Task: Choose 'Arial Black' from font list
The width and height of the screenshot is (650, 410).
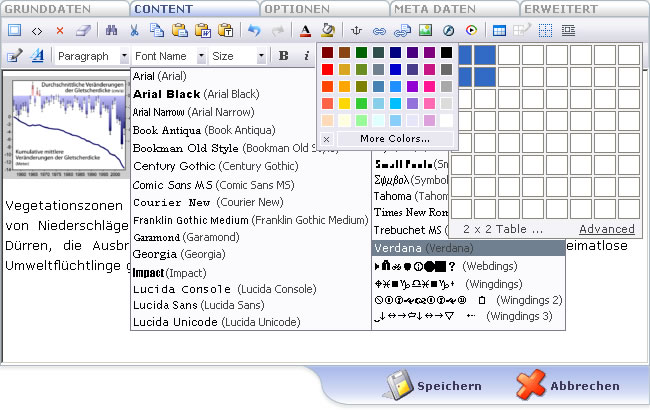Action: tap(196, 94)
